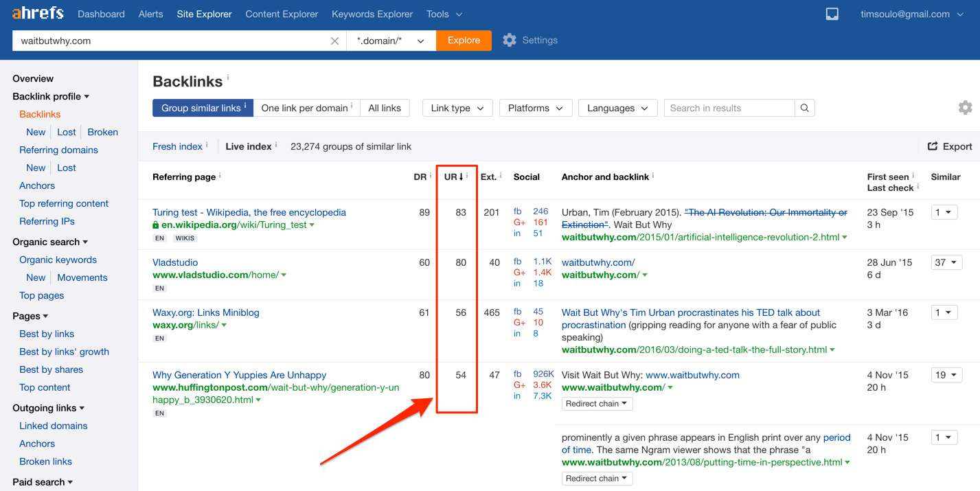The height and width of the screenshot is (491, 980).
Task: Click the info icon beside Referring page
Action: 220,175
